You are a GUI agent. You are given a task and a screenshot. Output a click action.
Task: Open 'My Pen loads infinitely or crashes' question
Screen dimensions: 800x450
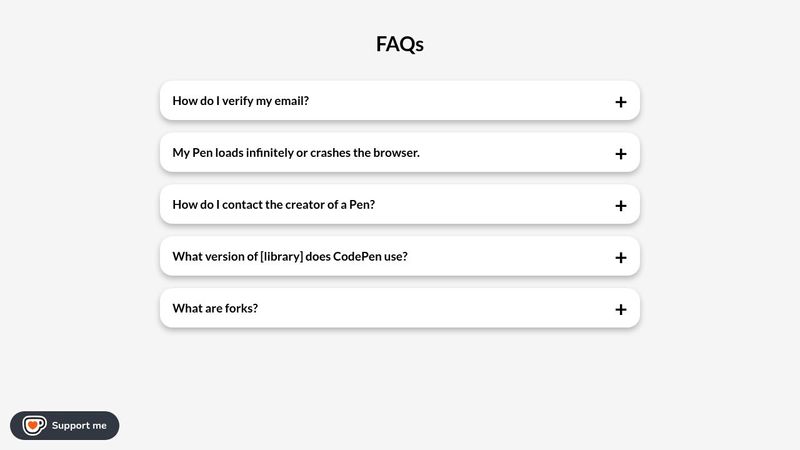tap(296, 153)
